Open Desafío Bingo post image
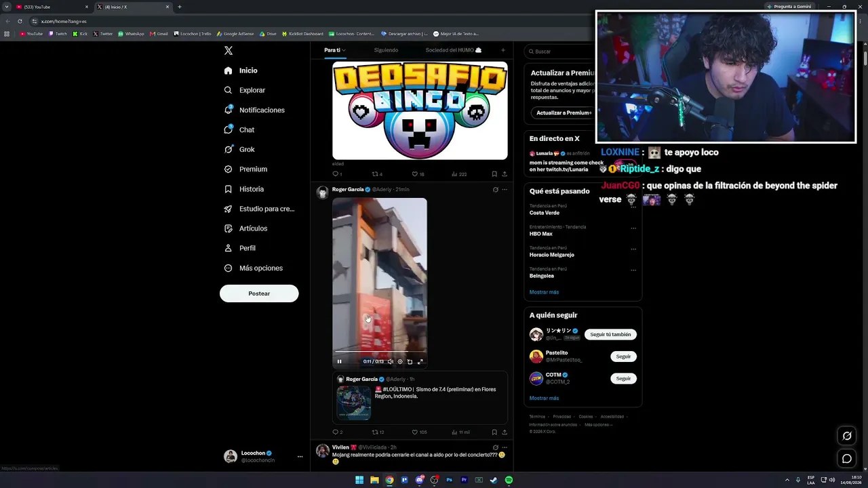The width and height of the screenshot is (868, 488). pos(420,110)
